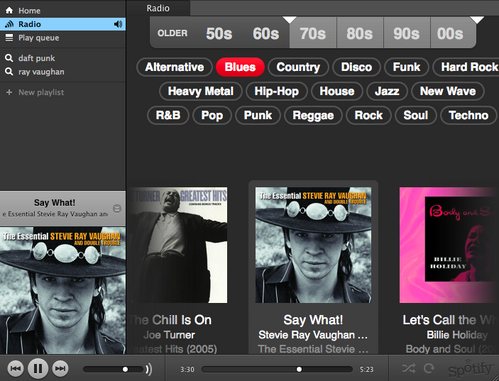Viewport: 499px width, 381px height.
Task: Toggle the Jazz genre
Action: tap(387, 91)
